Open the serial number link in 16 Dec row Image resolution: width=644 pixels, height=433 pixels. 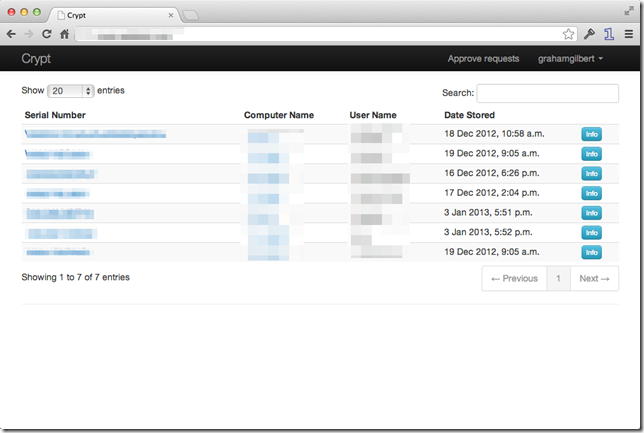pos(60,174)
